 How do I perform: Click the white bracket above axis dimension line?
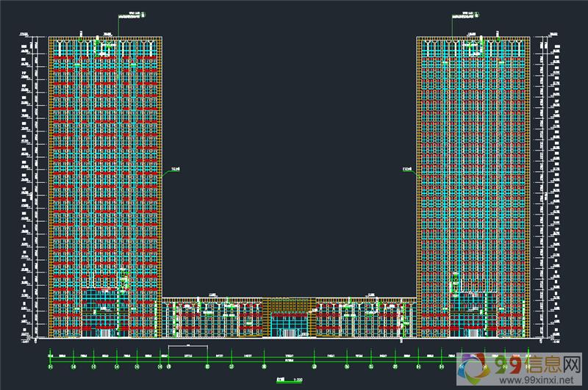[x=187, y=345]
